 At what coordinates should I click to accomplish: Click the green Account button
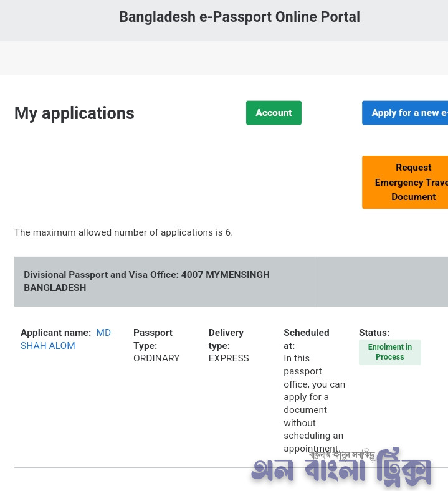point(274,113)
